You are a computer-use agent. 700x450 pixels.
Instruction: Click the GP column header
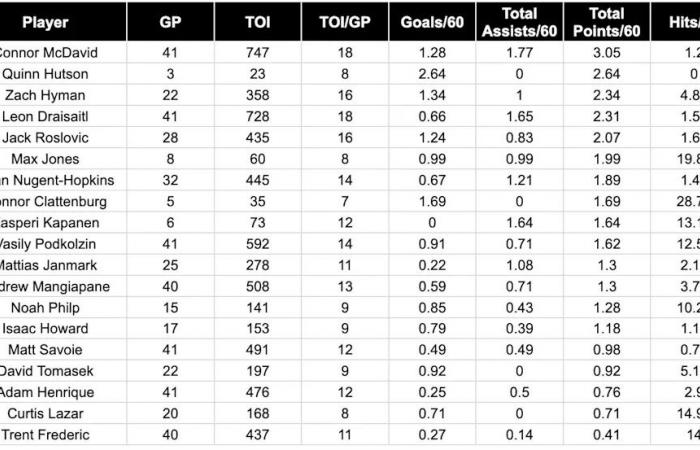170,22
